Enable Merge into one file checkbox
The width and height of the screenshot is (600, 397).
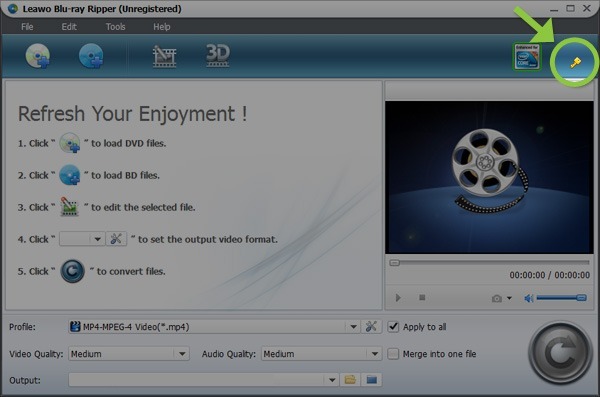393,353
